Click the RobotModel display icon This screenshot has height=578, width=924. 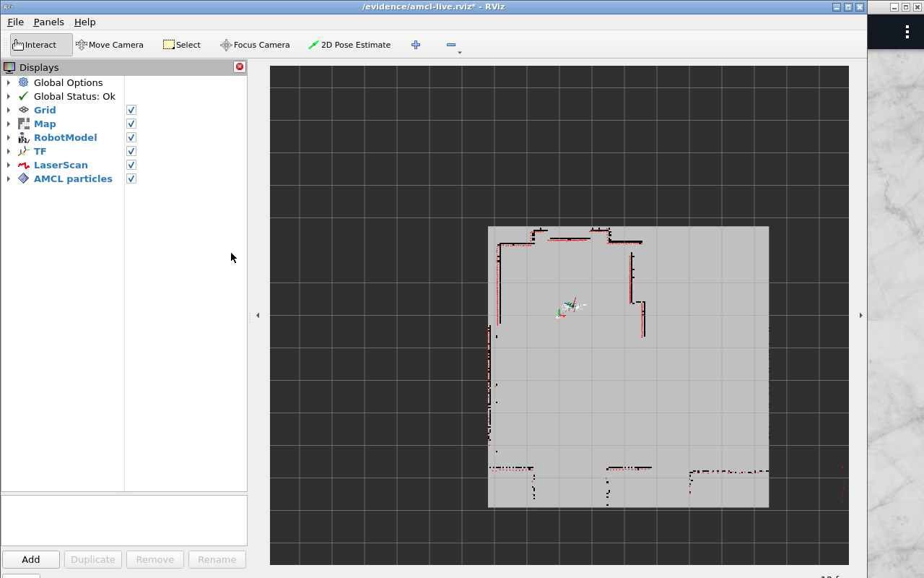tap(24, 137)
